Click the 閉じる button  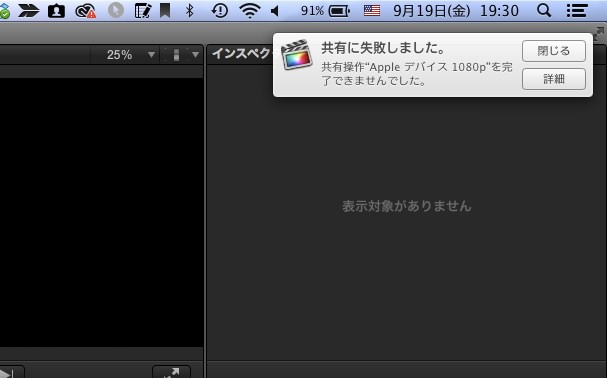click(554, 51)
